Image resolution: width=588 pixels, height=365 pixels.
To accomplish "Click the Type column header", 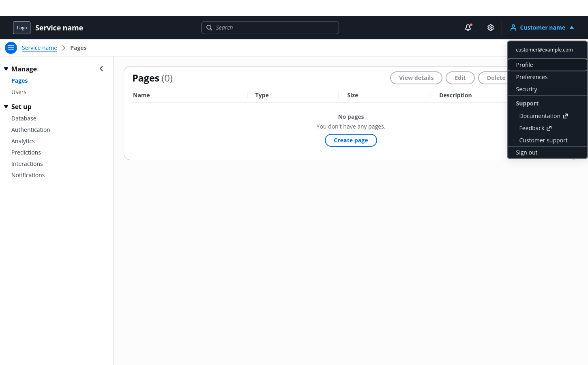I will (262, 95).
